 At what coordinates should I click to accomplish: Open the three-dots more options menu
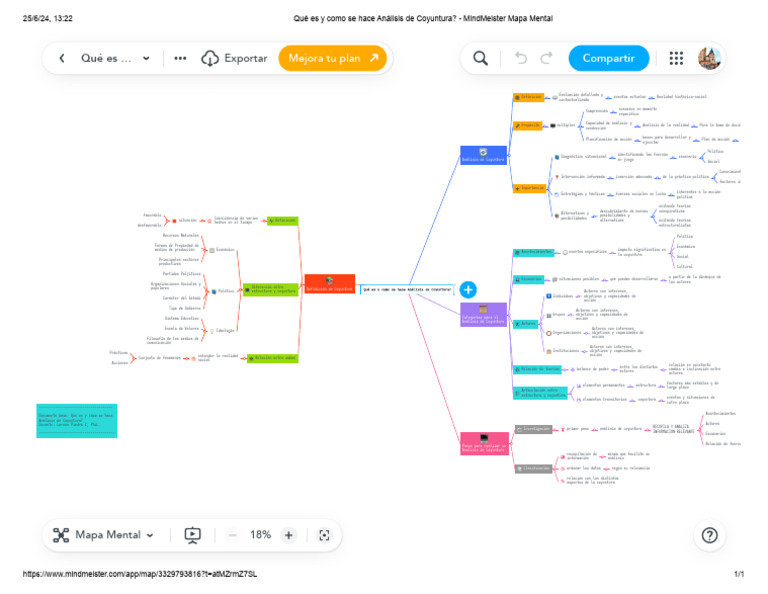(x=180, y=58)
